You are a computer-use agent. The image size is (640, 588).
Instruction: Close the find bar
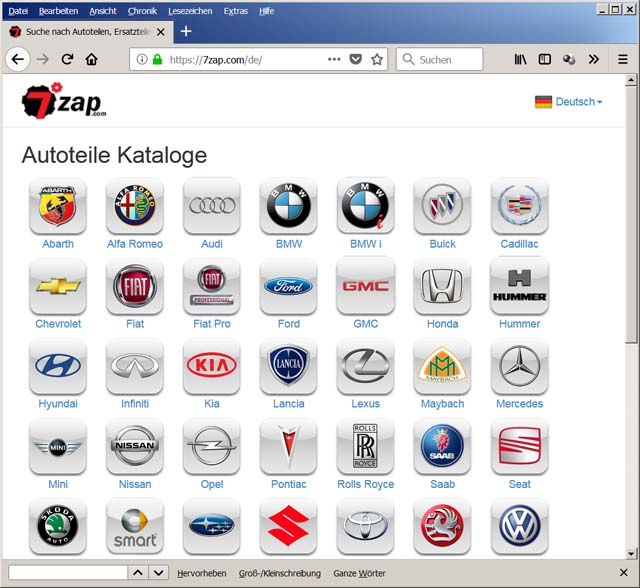[x=623, y=573]
